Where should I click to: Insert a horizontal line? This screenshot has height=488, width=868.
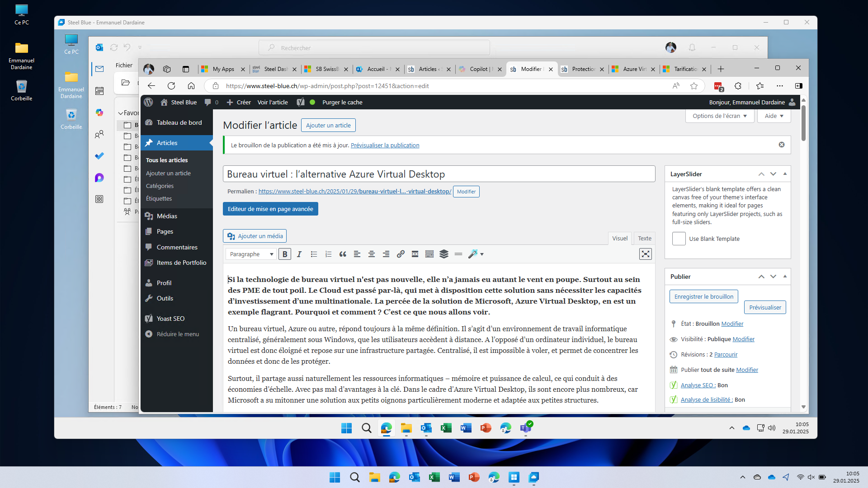pos(458,254)
